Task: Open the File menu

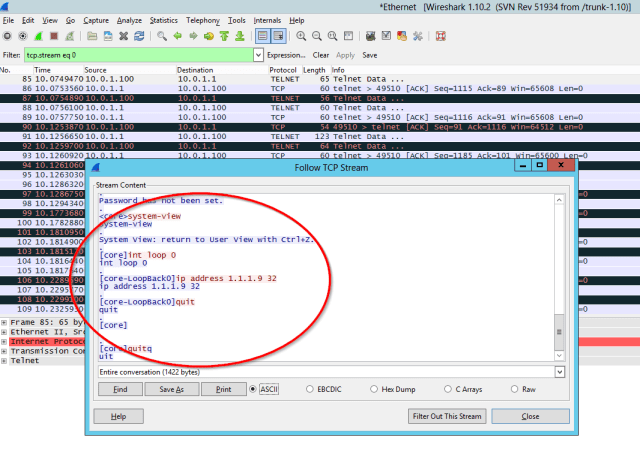Action: coord(8,20)
